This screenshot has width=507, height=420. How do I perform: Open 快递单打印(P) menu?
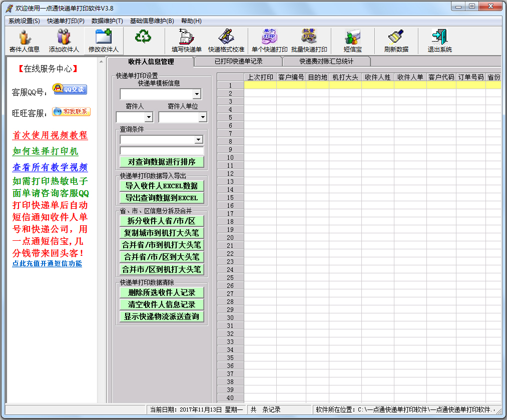[x=66, y=21]
